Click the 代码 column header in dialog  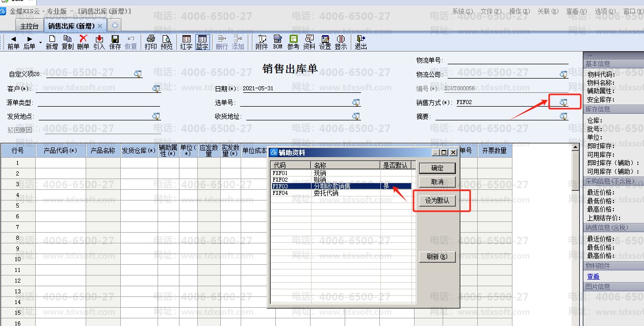291,165
